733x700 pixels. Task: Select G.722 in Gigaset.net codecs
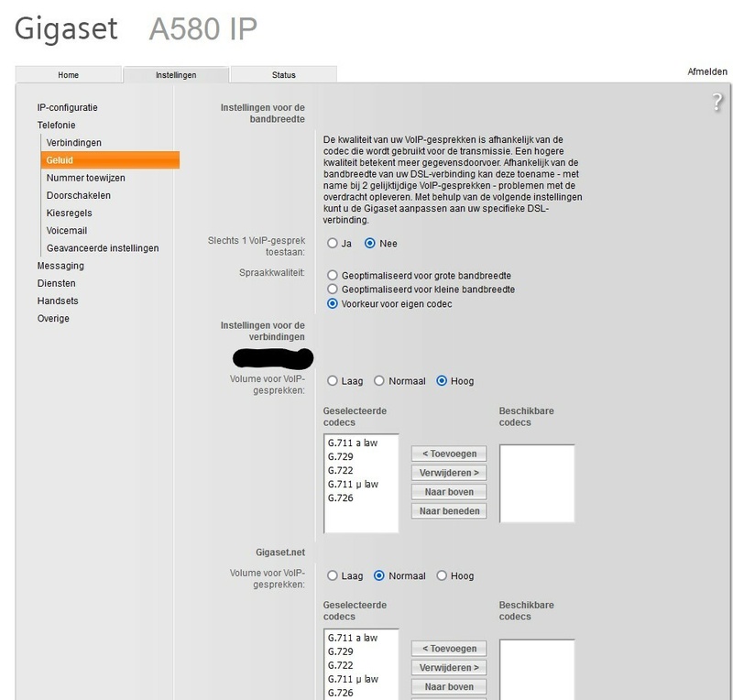[x=340, y=665]
